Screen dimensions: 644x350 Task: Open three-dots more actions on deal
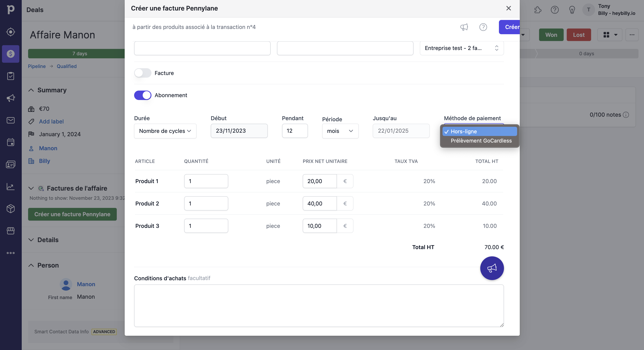coord(632,35)
